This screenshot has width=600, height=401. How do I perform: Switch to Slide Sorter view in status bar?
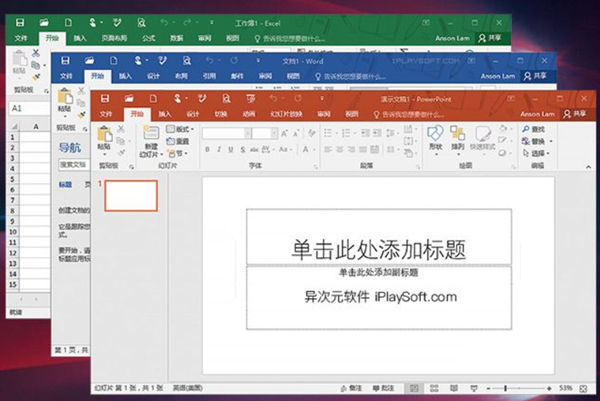(x=434, y=388)
